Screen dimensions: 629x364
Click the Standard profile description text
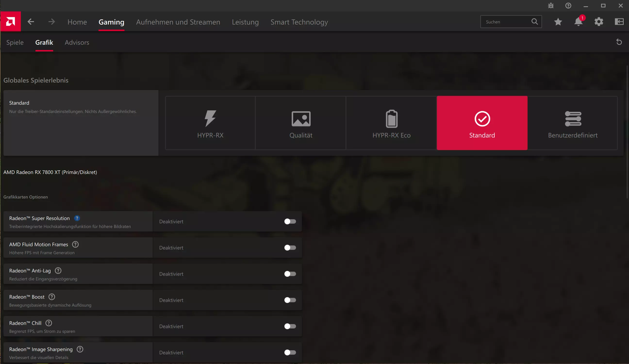pyautogui.click(x=73, y=111)
